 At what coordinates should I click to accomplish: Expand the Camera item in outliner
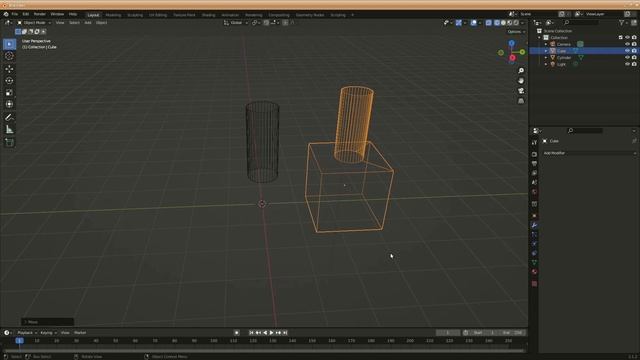pos(546,44)
